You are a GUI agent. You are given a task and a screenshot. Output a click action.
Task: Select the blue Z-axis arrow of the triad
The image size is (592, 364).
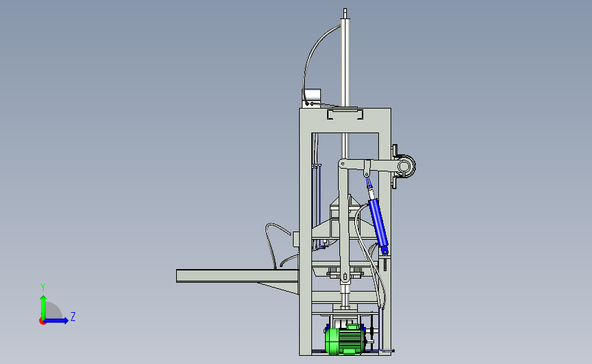click(x=57, y=320)
